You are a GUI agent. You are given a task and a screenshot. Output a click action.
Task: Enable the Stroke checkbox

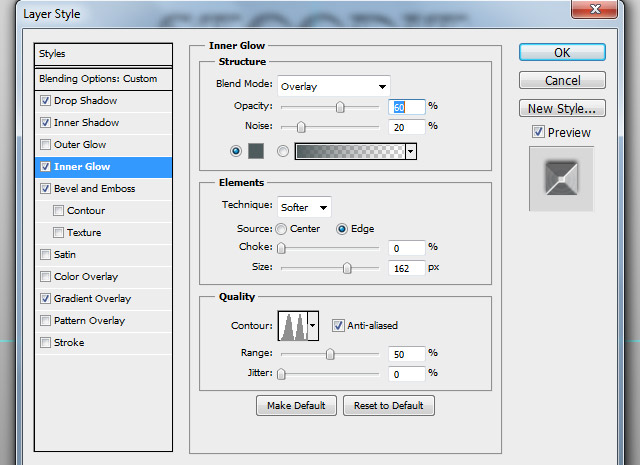click(x=45, y=343)
